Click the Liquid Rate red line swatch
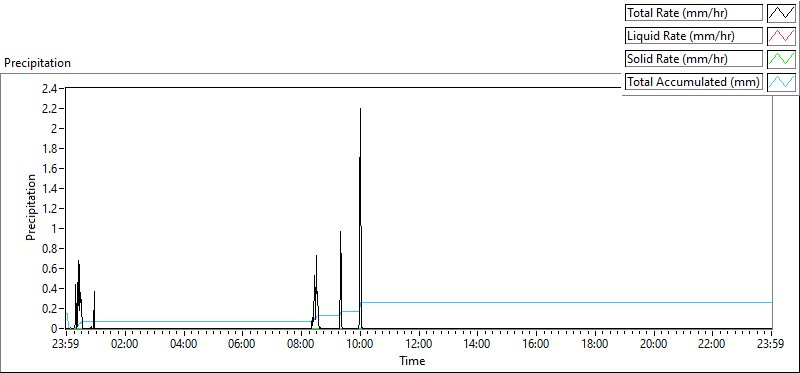Viewport: 800px width, 373px height. click(781, 36)
